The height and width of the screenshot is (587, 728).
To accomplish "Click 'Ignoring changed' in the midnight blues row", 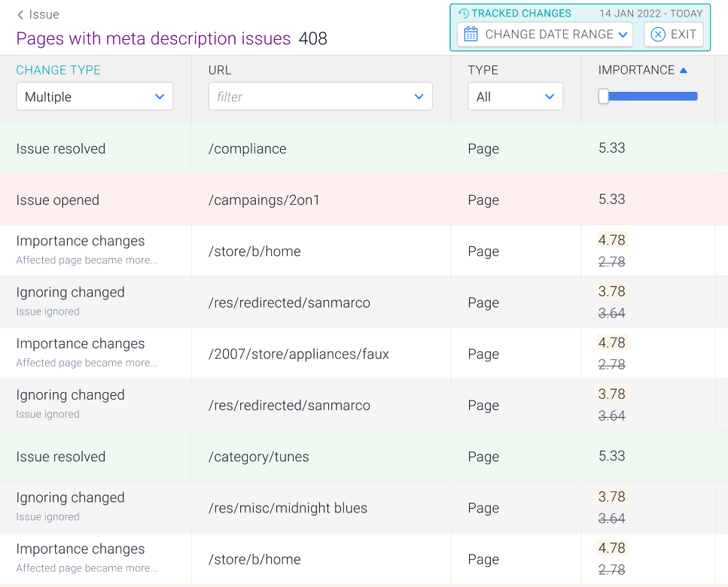I will point(70,497).
